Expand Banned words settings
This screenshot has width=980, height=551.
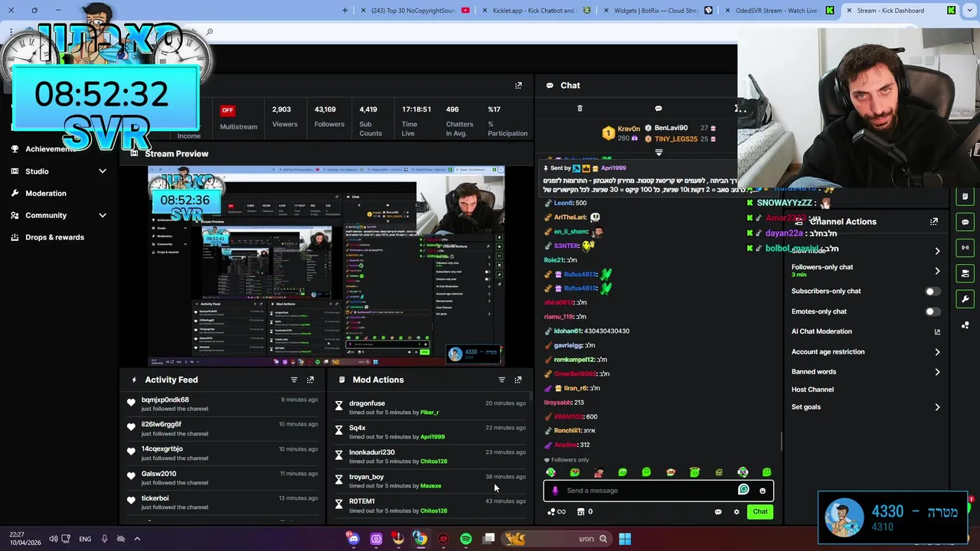tap(937, 372)
